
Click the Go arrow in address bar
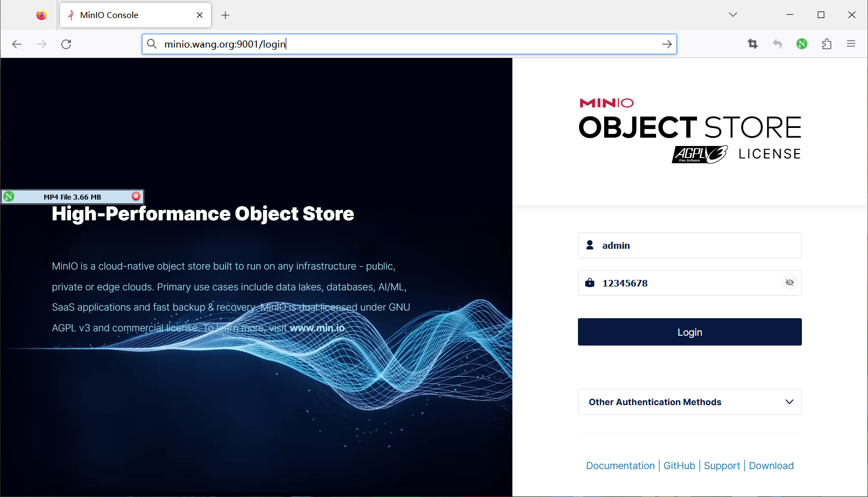[x=667, y=44]
